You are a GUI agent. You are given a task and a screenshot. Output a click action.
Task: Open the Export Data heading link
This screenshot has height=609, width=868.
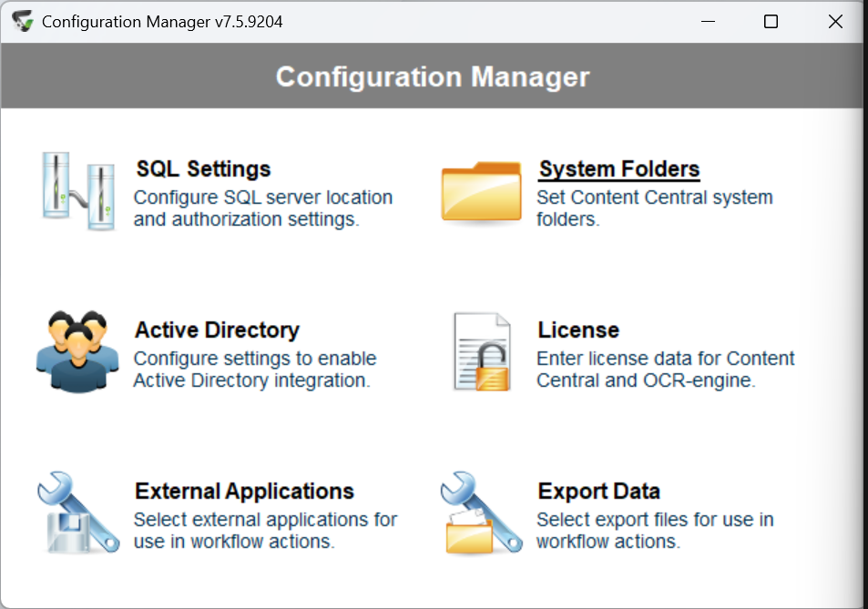coord(599,492)
